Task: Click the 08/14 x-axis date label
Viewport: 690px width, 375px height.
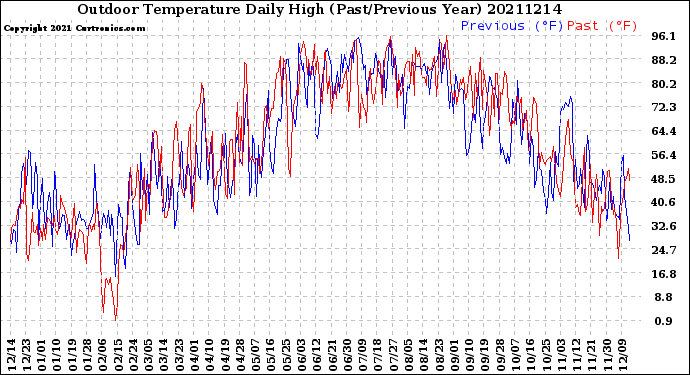Action: (422, 355)
